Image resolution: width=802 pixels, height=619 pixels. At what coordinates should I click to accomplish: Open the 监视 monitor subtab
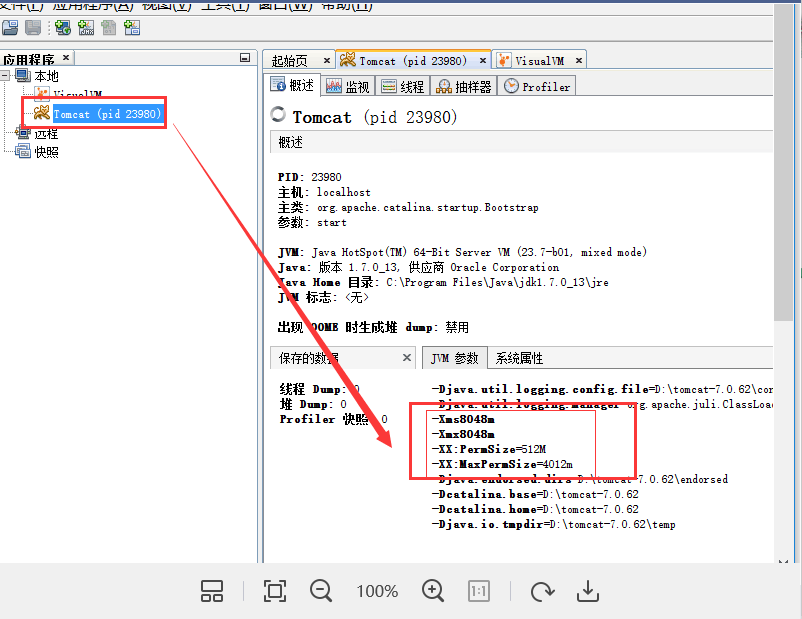click(348, 86)
